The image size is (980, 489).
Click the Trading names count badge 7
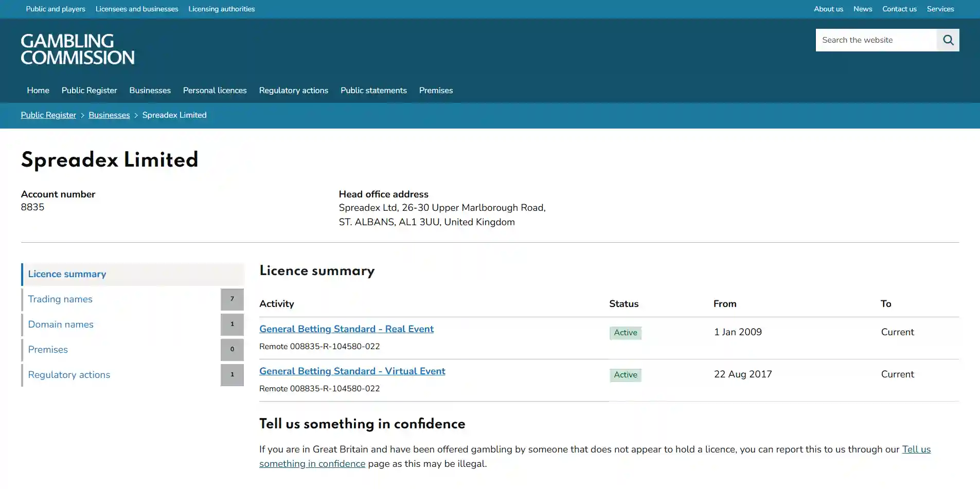click(232, 299)
